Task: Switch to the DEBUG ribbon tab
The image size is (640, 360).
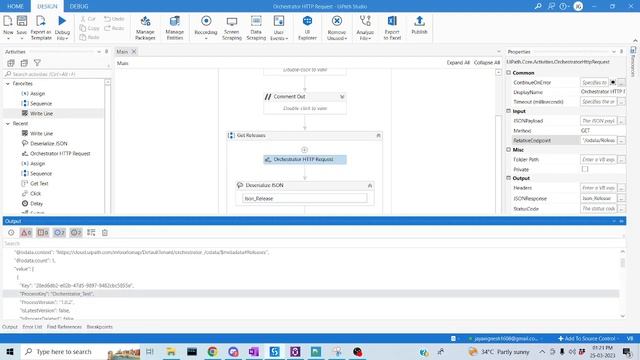Action: click(79, 6)
